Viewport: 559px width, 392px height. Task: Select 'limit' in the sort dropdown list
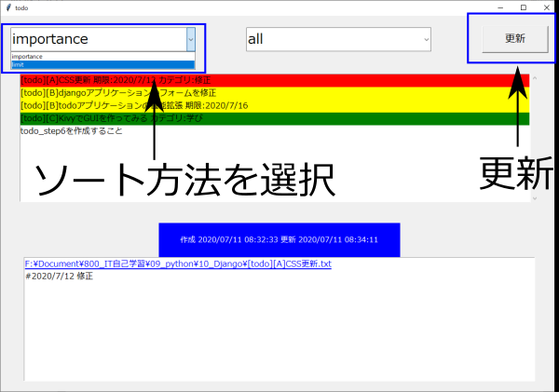pos(103,65)
